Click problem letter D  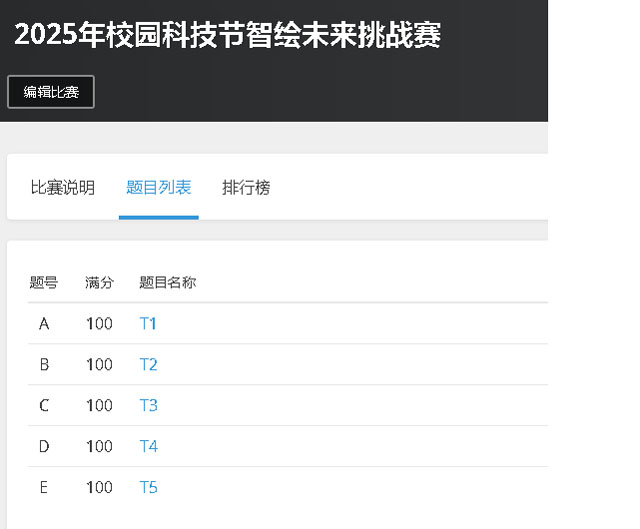pyautogui.click(x=44, y=446)
